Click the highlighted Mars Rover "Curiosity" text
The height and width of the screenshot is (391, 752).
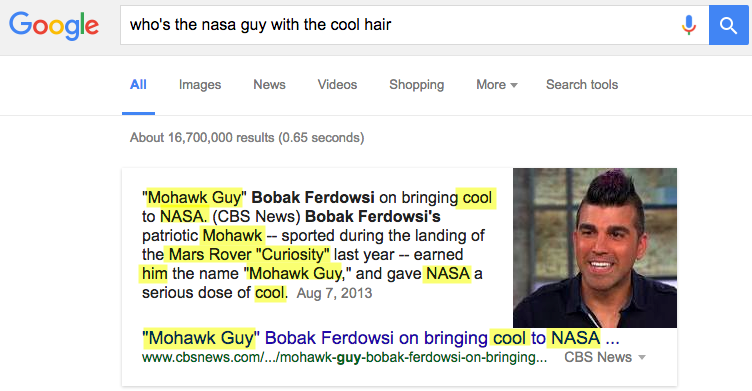tap(248, 254)
